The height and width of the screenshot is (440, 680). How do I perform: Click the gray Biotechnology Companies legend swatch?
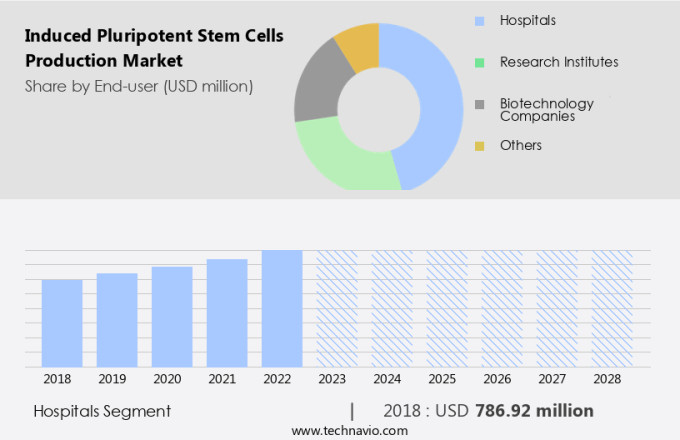(480, 104)
